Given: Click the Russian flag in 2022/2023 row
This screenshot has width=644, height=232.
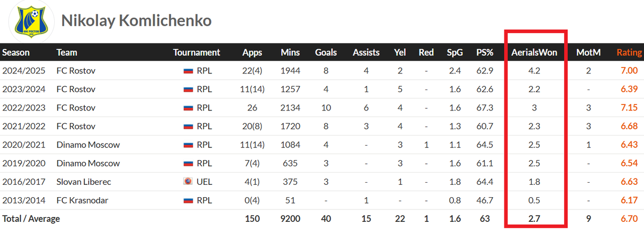Looking at the screenshot, I should pos(188,108).
